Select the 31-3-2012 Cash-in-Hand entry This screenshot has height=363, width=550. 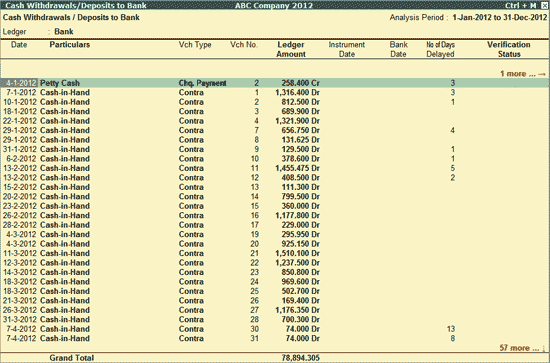click(275, 320)
